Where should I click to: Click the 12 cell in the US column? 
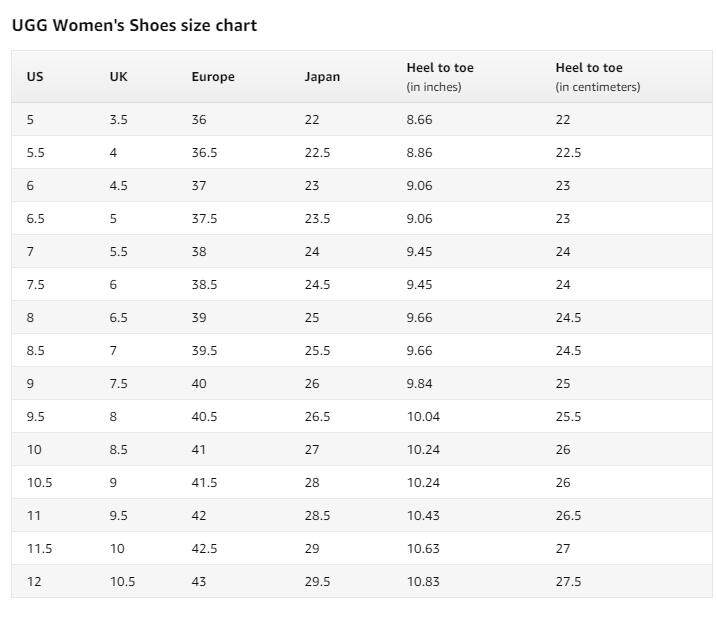click(34, 582)
